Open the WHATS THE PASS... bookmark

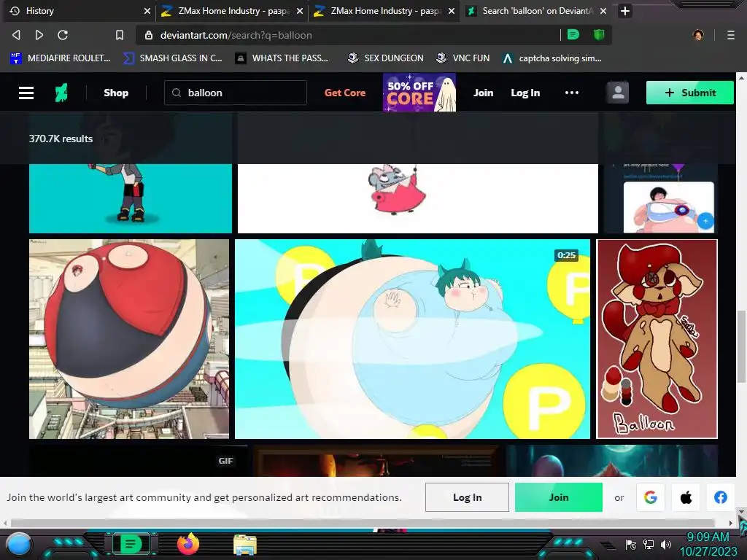(282, 58)
